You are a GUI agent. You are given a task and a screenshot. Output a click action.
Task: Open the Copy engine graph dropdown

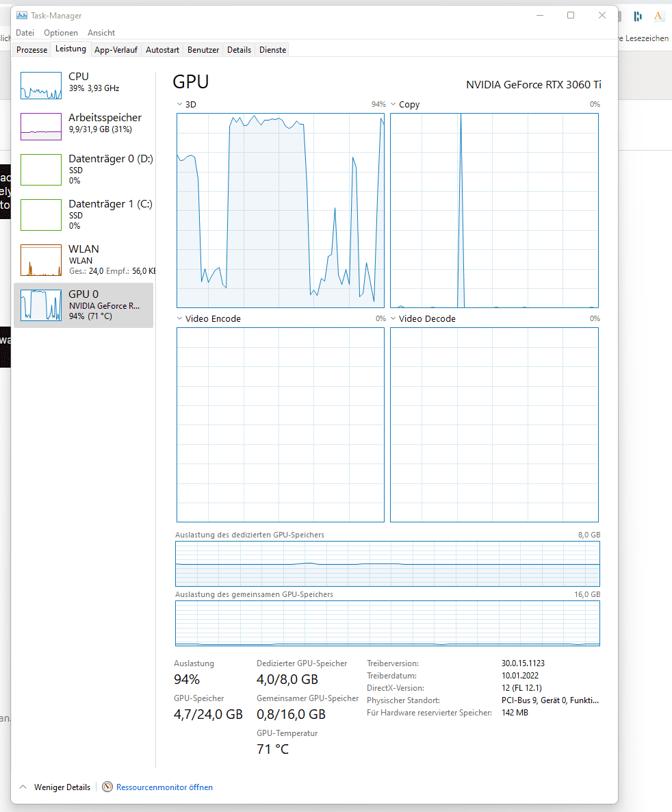point(393,104)
